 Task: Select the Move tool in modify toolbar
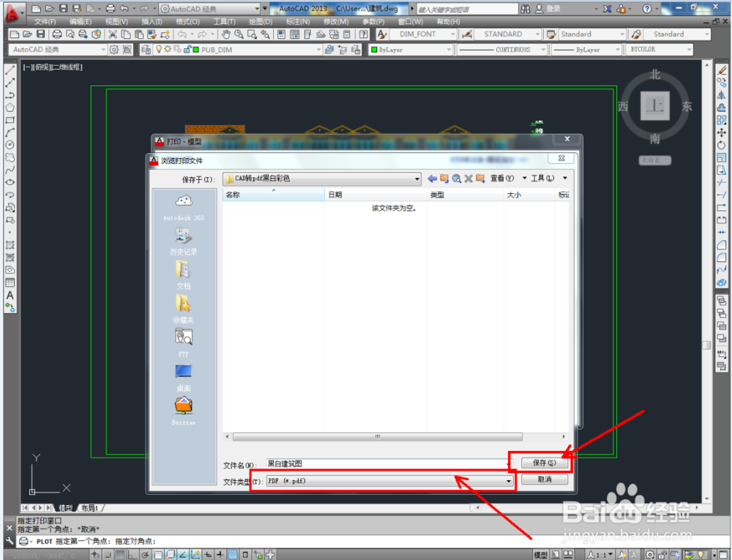pyautogui.click(x=722, y=132)
